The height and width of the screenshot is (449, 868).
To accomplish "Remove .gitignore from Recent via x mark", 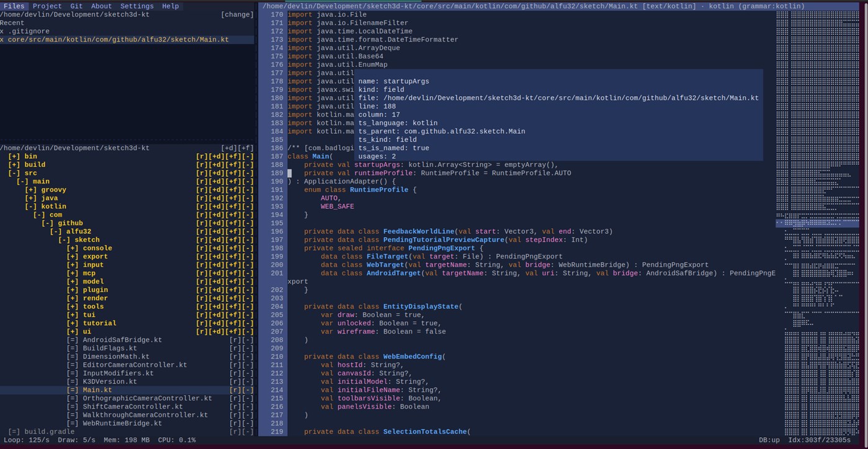I will (x=2, y=31).
